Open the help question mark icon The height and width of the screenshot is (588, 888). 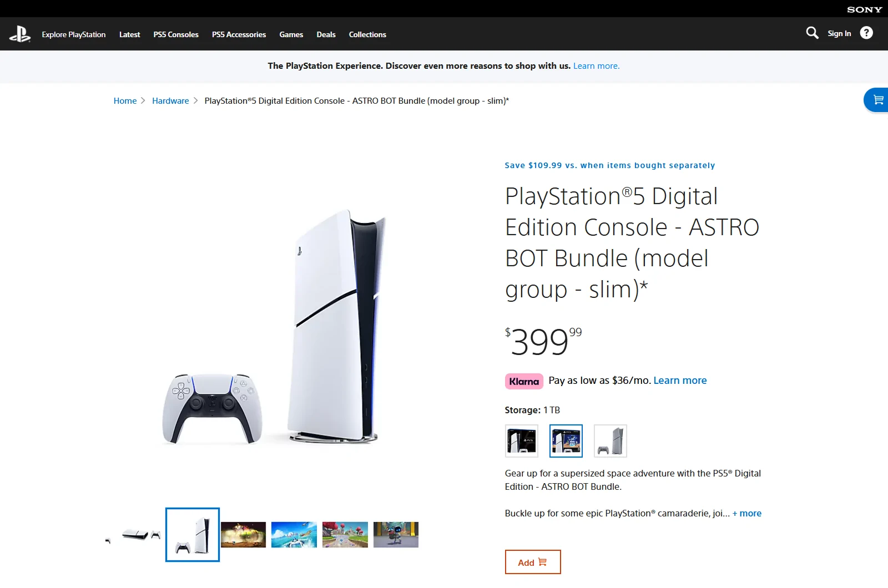click(x=866, y=33)
